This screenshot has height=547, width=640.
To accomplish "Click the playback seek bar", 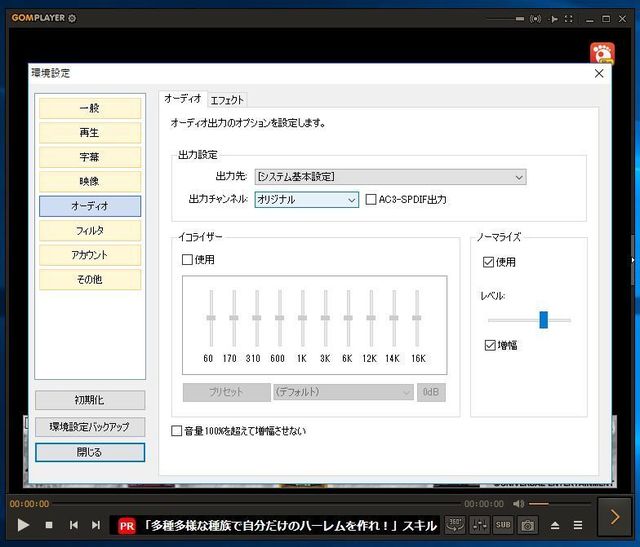I will [257, 504].
